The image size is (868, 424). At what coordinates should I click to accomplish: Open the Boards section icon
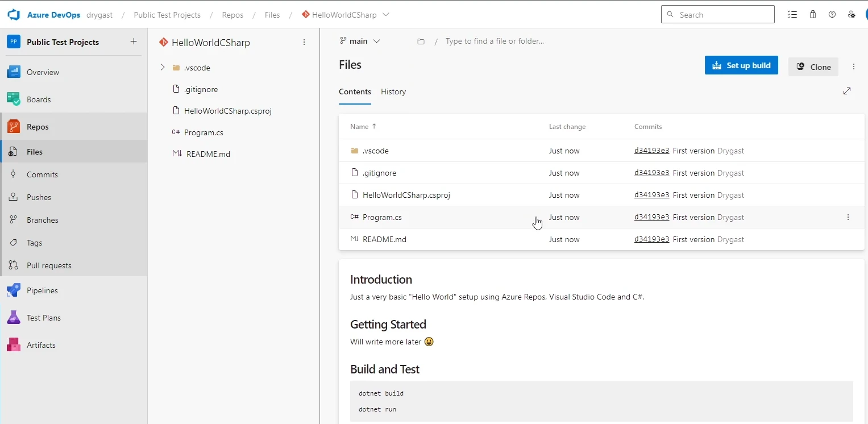(x=14, y=99)
